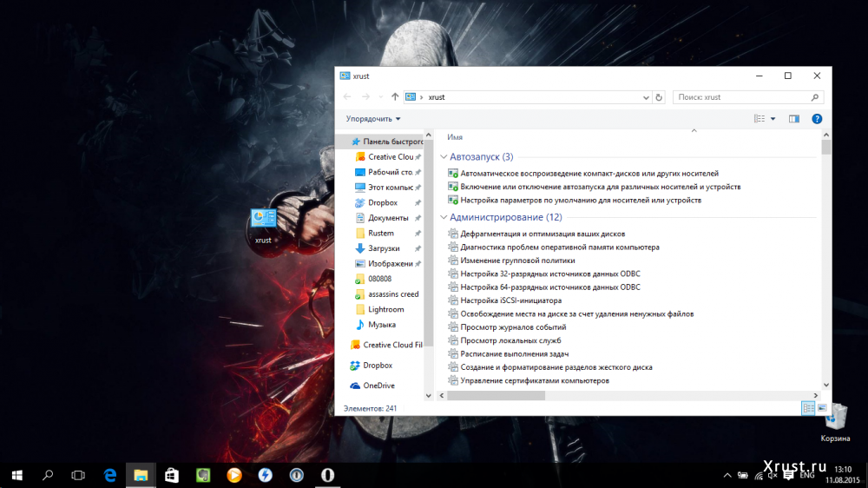Image resolution: width=868 pixels, height=488 pixels.
Task: Collapse the Автозапуск (3) group
Action: pyautogui.click(x=444, y=157)
